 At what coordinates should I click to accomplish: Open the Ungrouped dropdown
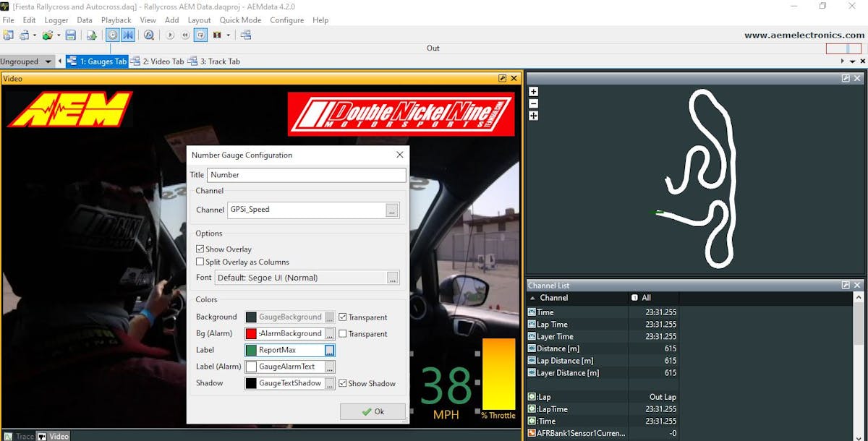pos(28,61)
